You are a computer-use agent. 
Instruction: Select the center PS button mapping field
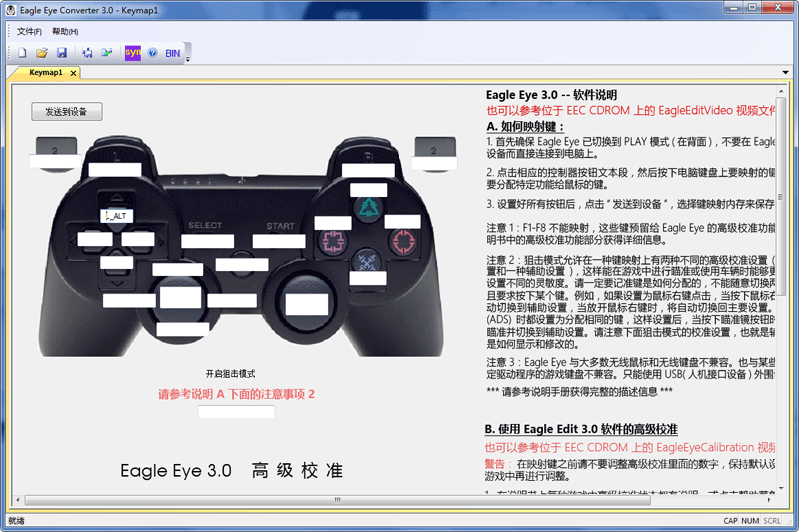242,265
